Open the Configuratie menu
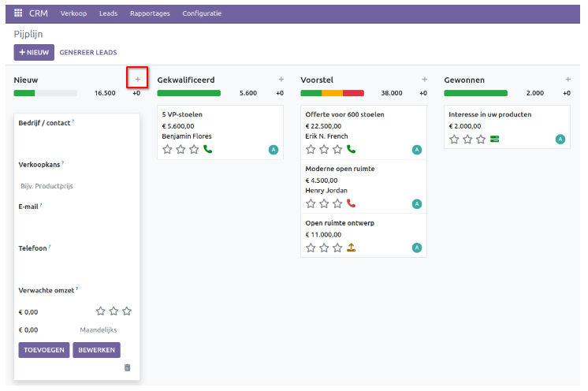Viewport: 588px width, 391px height. 202,13
